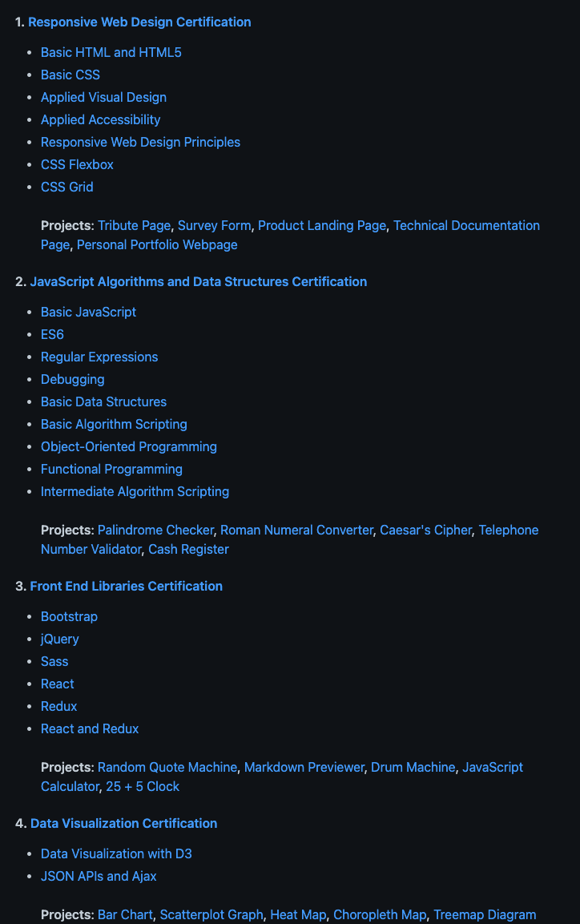The height and width of the screenshot is (924, 580).
Task: Open JavaScript Algorithms and Data Structures Certification
Action: pyautogui.click(x=199, y=281)
